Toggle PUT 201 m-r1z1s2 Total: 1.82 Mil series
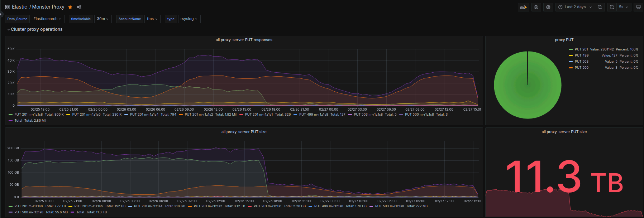Screen dimensions: 644x218 pos(208,115)
